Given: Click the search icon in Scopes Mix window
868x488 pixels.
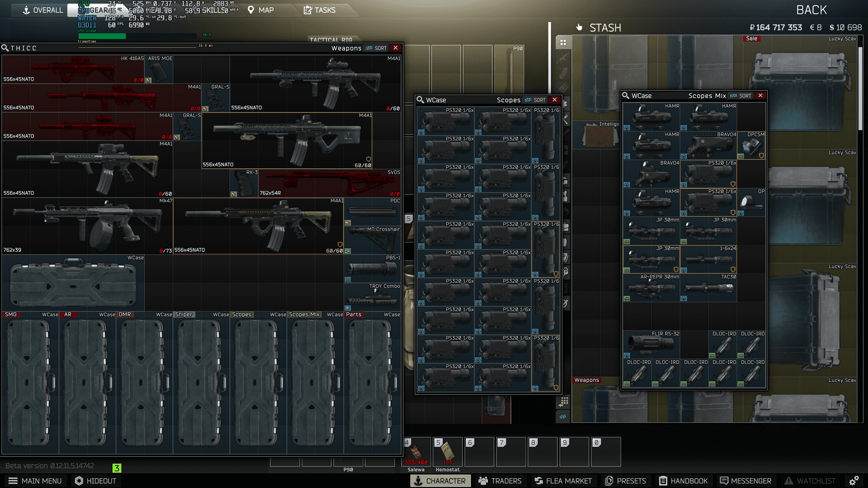Looking at the screenshot, I should point(626,96).
